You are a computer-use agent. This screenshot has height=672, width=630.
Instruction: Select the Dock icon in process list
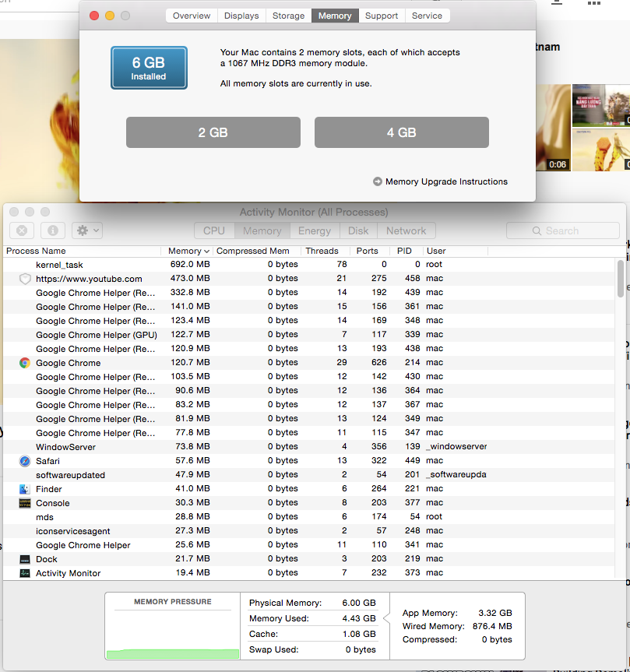tap(25, 559)
